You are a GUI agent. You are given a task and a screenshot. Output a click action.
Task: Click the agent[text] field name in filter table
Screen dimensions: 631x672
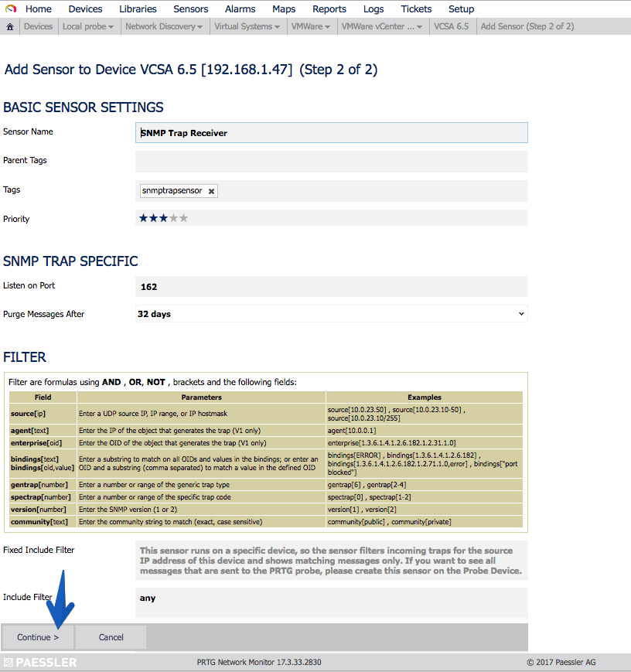(x=29, y=430)
